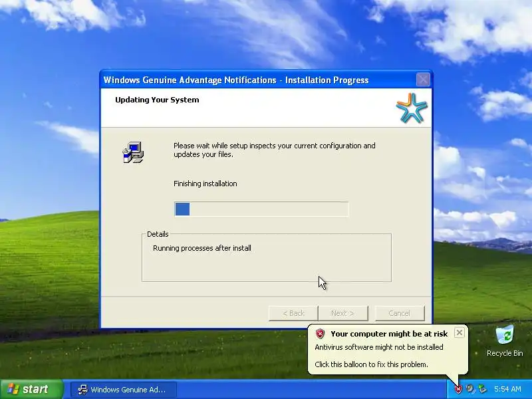The height and width of the screenshot is (399, 532).
Task: Click the Safely Remove Hardware tray icon
Action: (481, 389)
